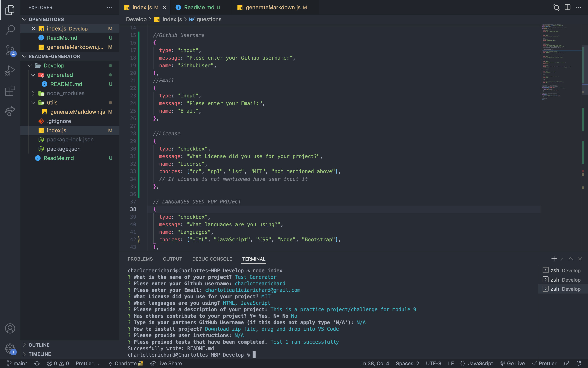
Task: Open Explorer views and more actions ellipsis
Action: point(110,8)
